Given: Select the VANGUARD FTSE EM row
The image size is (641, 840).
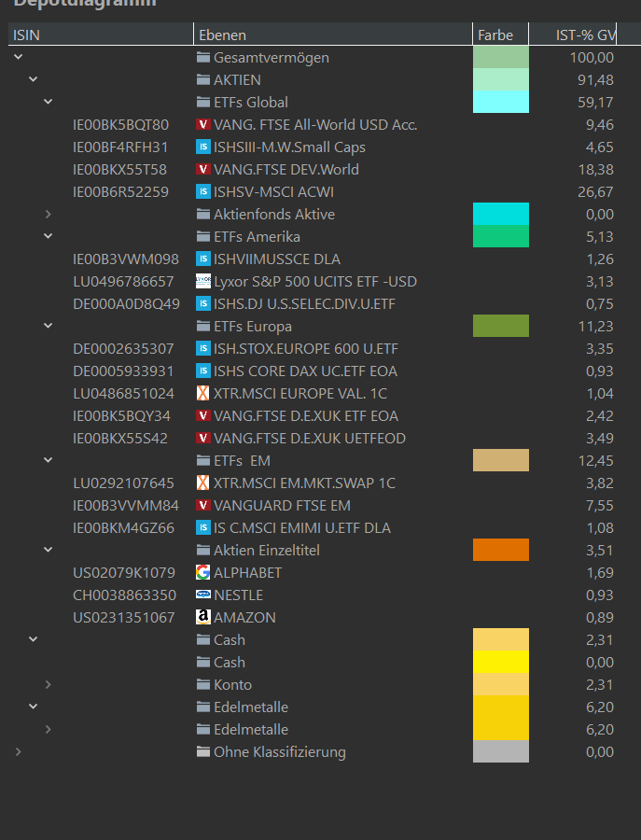Looking at the screenshot, I should [282, 506].
